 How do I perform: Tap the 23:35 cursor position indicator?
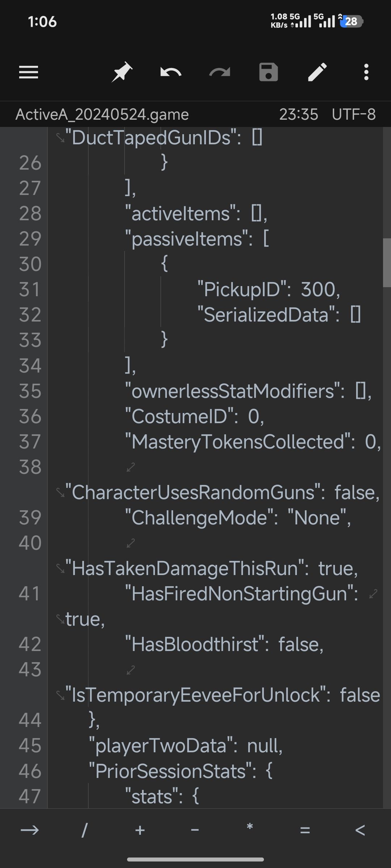tap(299, 114)
